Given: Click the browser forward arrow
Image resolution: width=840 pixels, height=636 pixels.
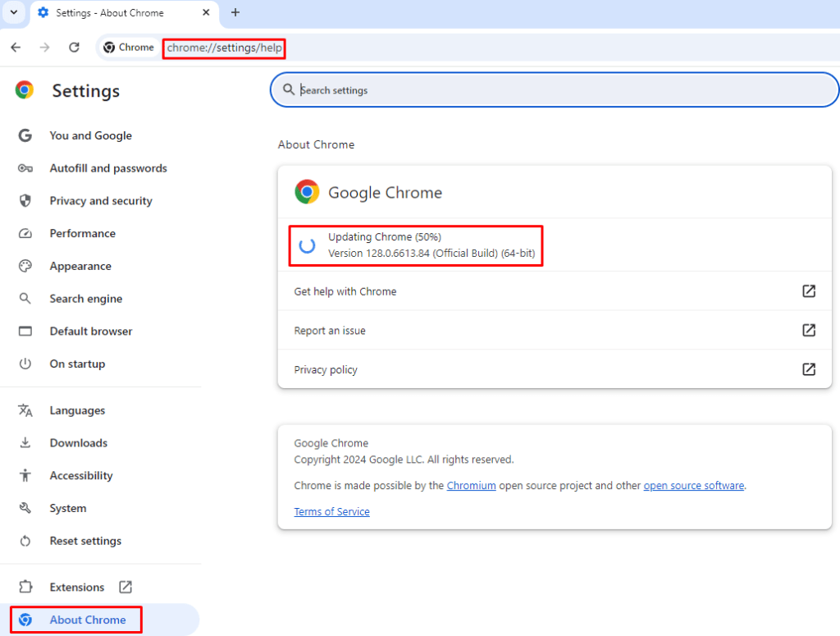Looking at the screenshot, I should 44,47.
